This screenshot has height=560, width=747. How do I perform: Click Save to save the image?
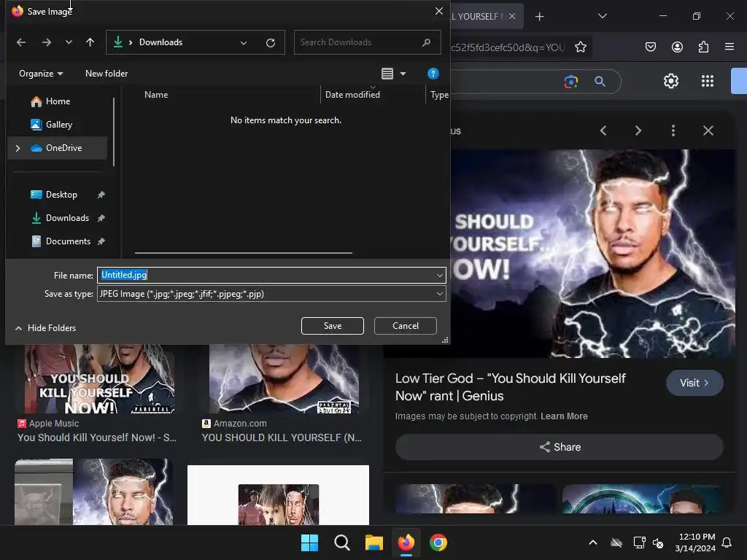coord(333,326)
